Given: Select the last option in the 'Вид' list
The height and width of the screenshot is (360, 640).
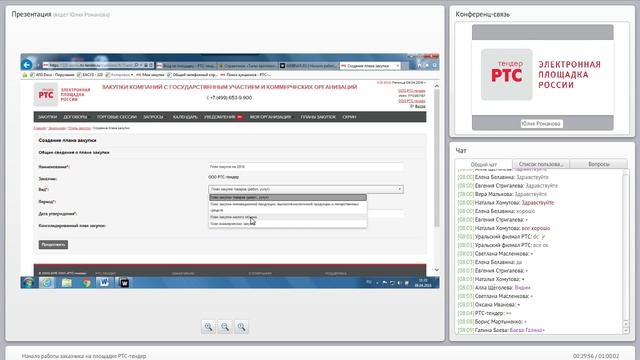Looking at the screenshot, I should 288,224.
